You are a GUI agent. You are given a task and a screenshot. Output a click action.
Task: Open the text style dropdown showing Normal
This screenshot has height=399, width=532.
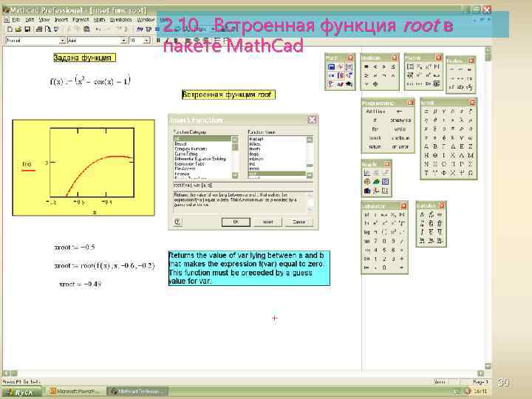coord(62,41)
